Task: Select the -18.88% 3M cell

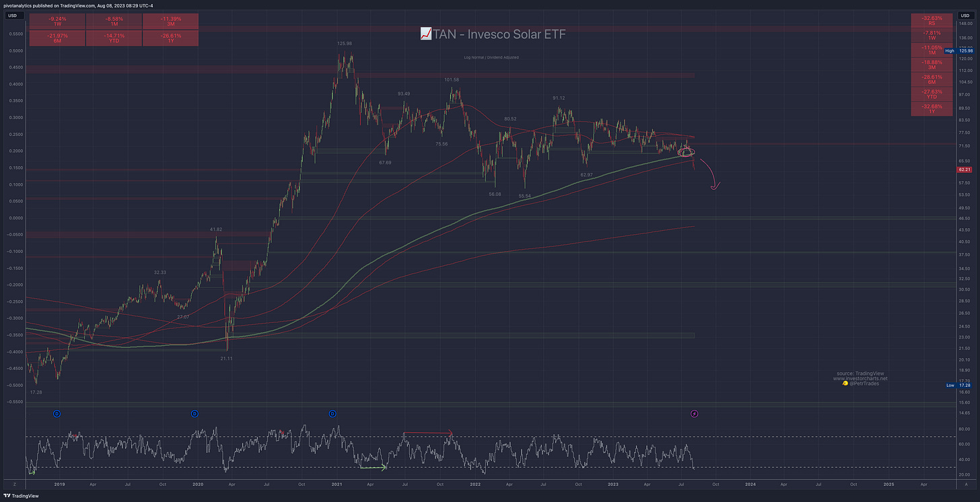Action: (932, 64)
